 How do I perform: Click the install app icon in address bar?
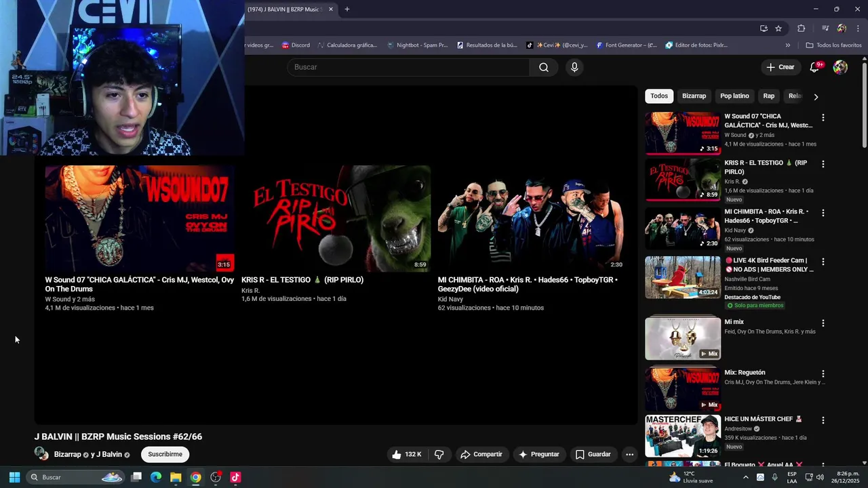click(764, 28)
